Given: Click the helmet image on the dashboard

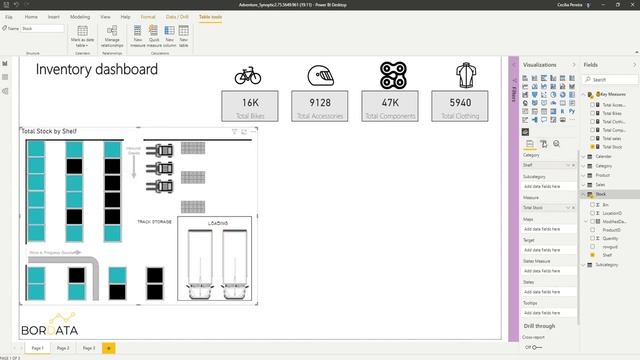Looking at the screenshot, I should (x=320, y=76).
